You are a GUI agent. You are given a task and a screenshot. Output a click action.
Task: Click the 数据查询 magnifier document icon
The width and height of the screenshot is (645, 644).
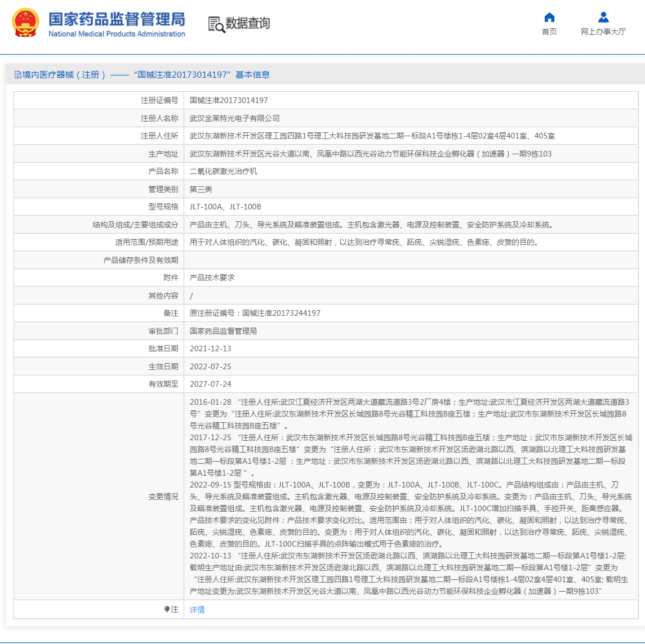pyautogui.click(x=215, y=24)
